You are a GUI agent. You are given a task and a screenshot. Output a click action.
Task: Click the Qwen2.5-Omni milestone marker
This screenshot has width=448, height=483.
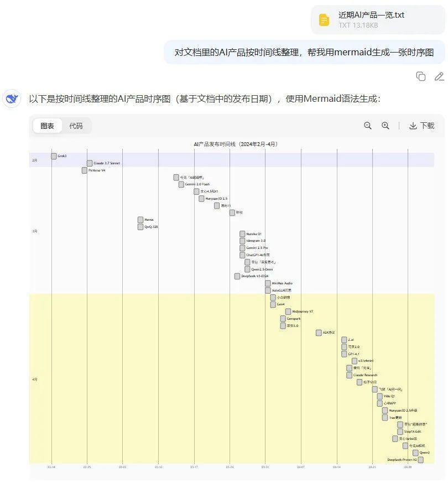[x=247, y=269]
